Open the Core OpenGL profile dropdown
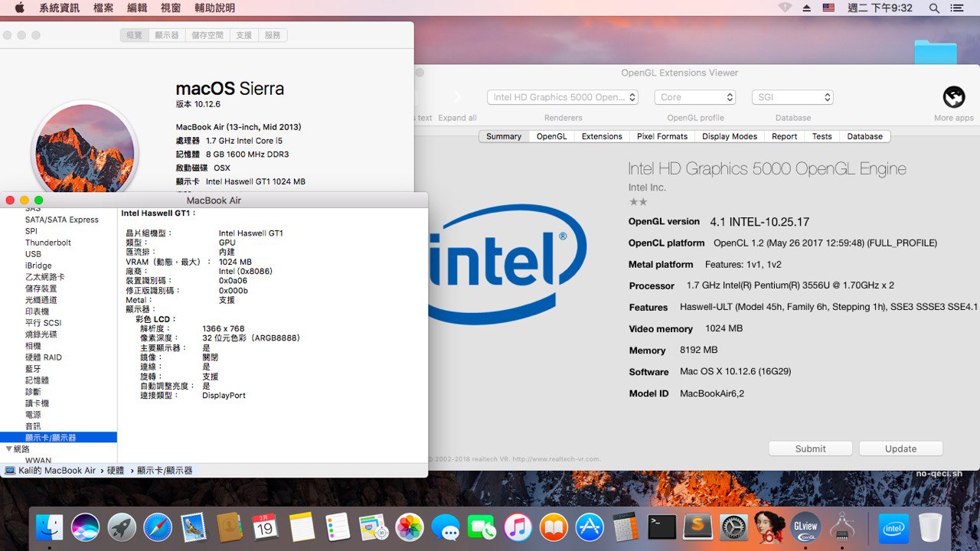This screenshot has width=980, height=551. pos(695,97)
